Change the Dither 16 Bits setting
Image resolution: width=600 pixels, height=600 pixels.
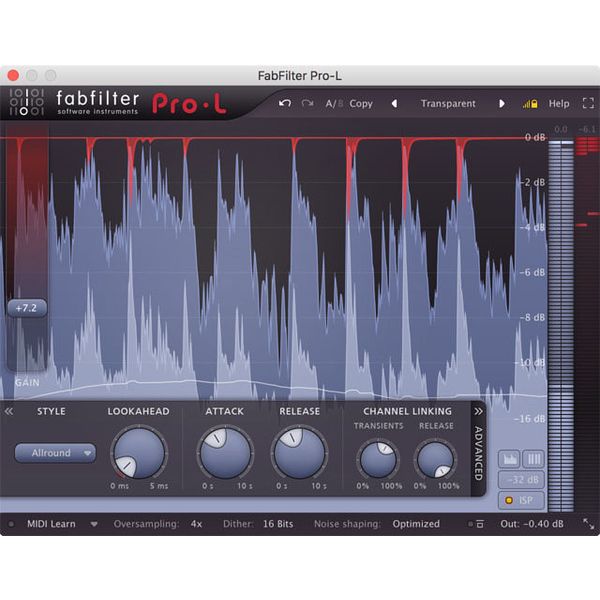[x=278, y=524]
